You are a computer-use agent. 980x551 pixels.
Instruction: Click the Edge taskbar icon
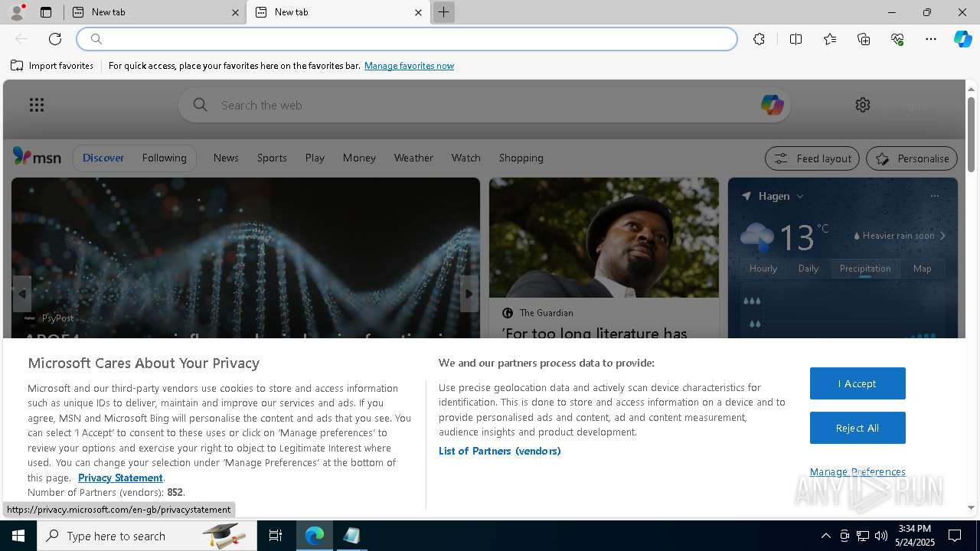tap(315, 536)
